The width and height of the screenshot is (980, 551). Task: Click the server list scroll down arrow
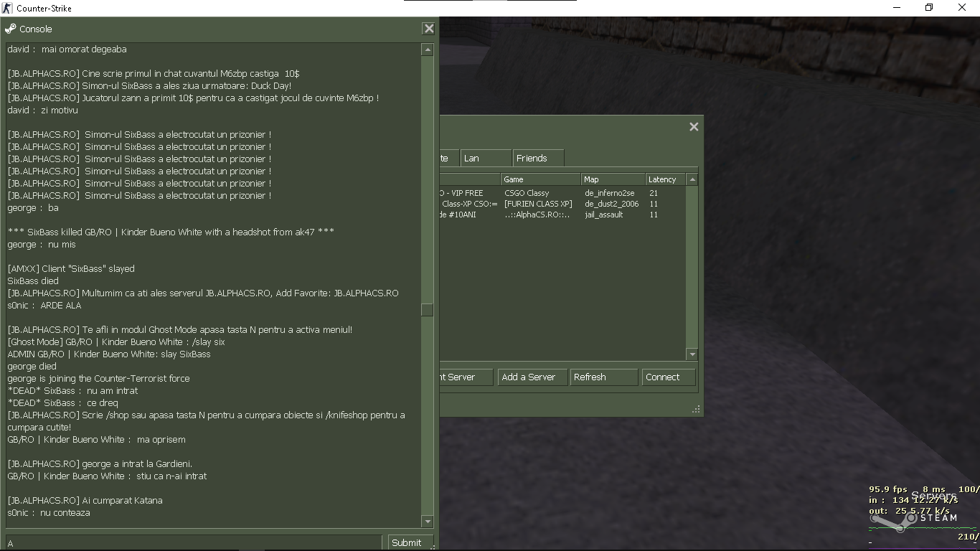click(692, 354)
